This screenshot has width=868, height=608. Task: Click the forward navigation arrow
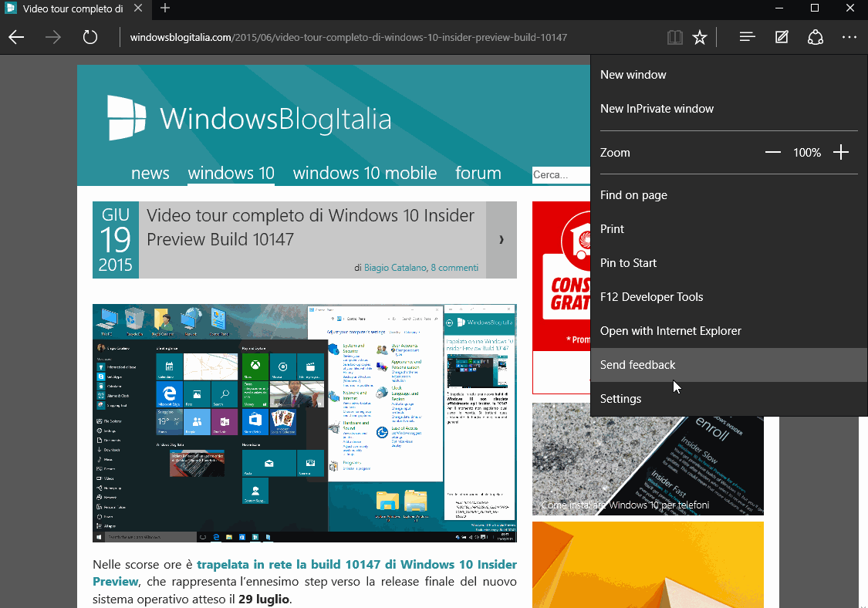point(53,37)
